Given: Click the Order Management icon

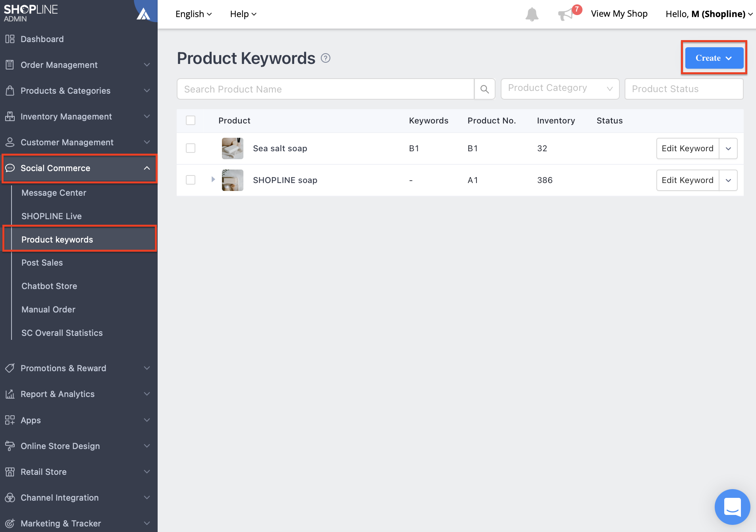Looking at the screenshot, I should (x=10, y=65).
